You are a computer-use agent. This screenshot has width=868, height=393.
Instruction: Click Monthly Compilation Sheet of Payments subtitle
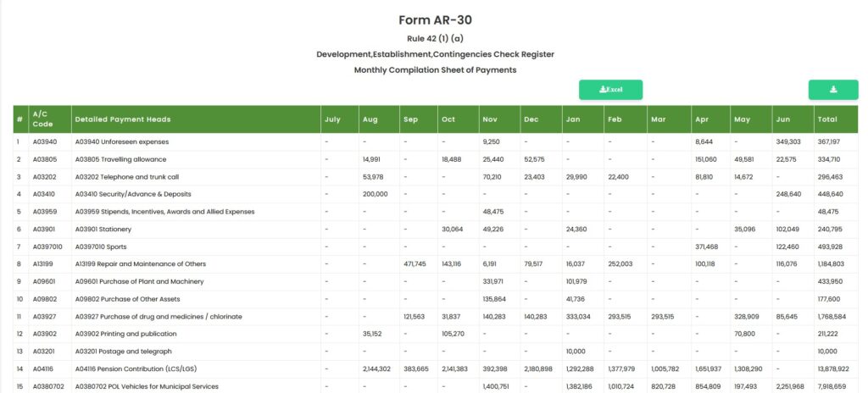tap(435, 70)
